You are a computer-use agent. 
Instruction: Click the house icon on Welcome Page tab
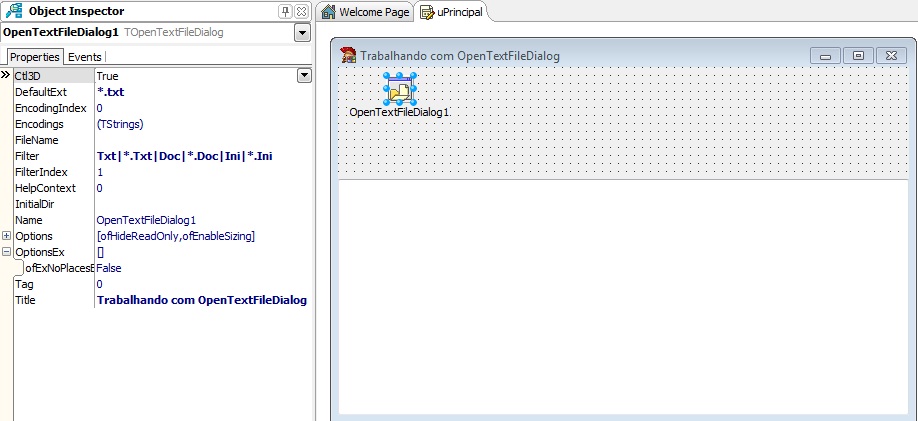pyautogui.click(x=328, y=12)
